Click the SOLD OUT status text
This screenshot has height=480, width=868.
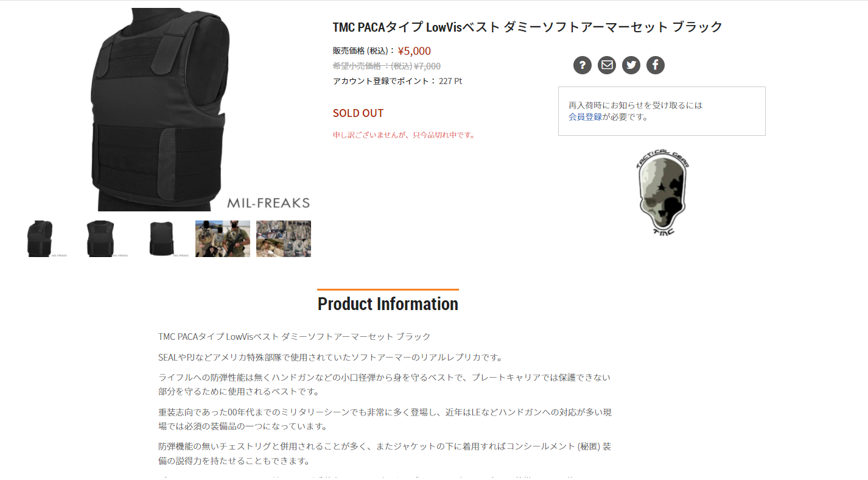coord(358,113)
